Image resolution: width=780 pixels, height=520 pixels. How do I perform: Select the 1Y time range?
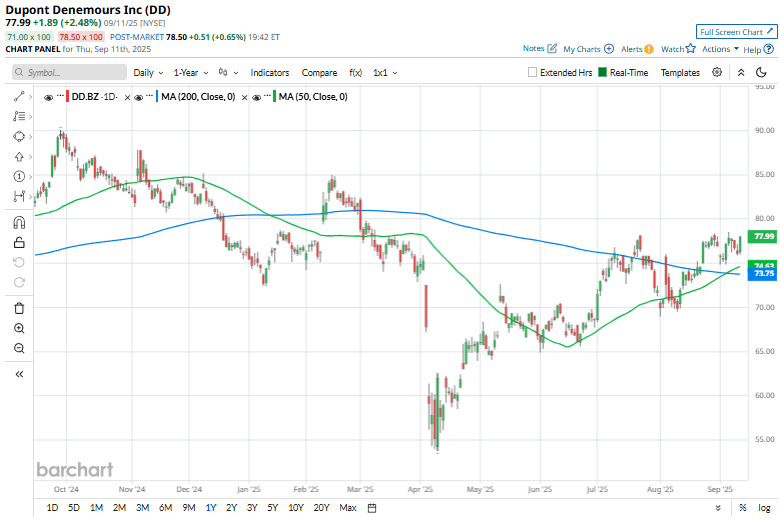coord(211,508)
